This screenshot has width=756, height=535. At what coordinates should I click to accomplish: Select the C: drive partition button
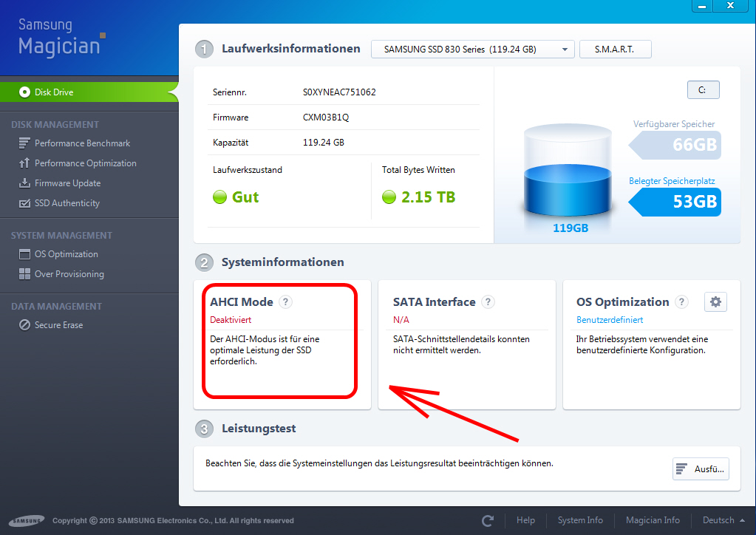click(703, 89)
